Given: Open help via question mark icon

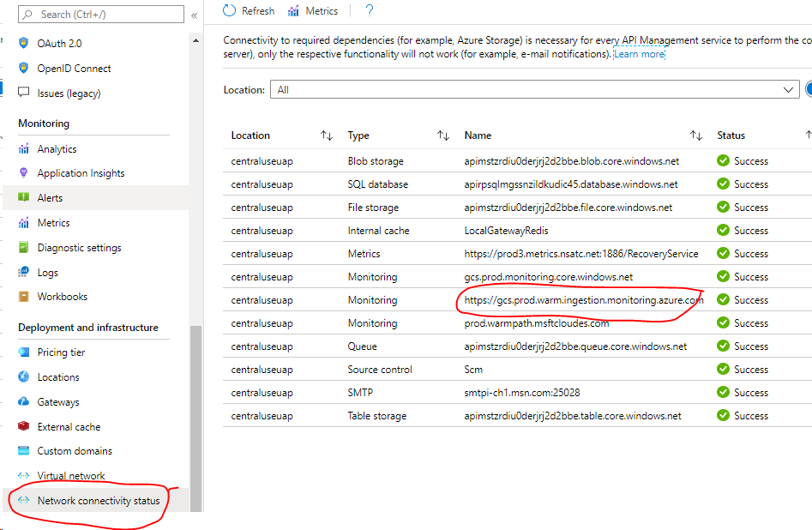Looking at the screenshot, I should 370,10.
